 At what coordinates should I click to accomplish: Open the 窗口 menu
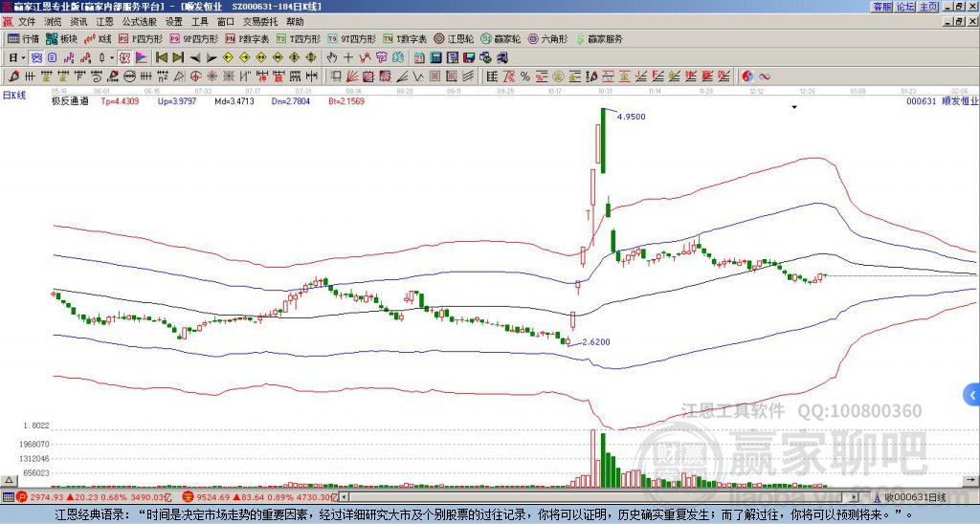pyautogui.click(x=226, y=22)
